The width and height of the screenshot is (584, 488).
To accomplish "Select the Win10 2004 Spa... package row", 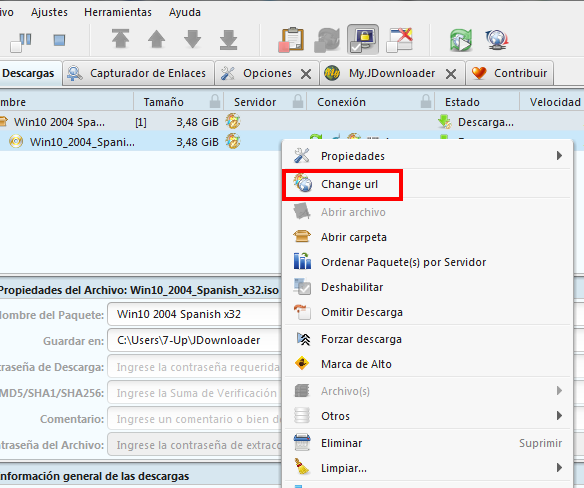I will point(60,122).
